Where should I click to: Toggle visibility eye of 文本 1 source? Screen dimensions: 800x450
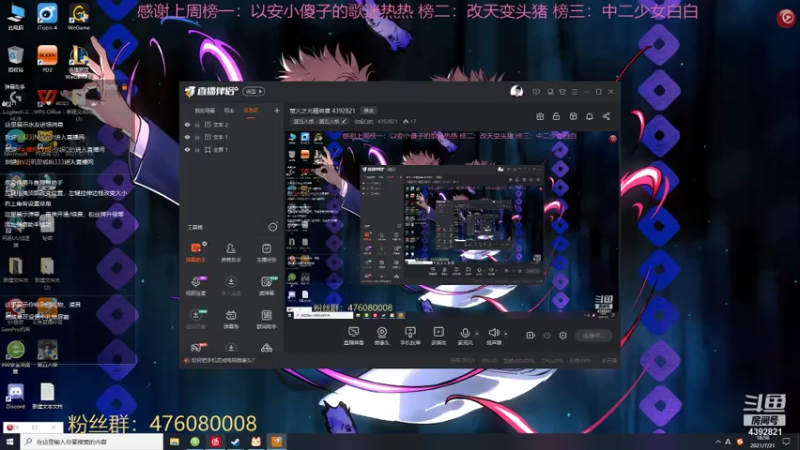pyautogui.click(x=187, y=137)
